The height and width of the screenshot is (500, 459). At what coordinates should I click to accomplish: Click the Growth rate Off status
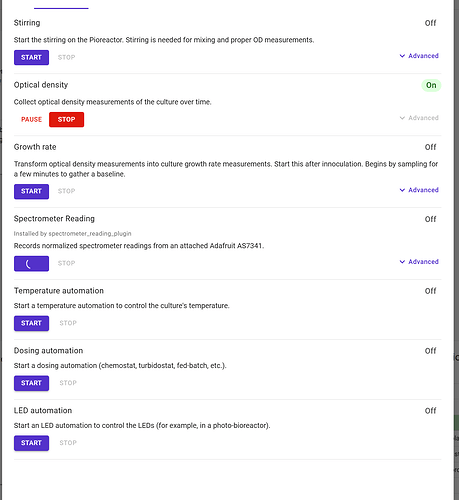tap(430, 147)
